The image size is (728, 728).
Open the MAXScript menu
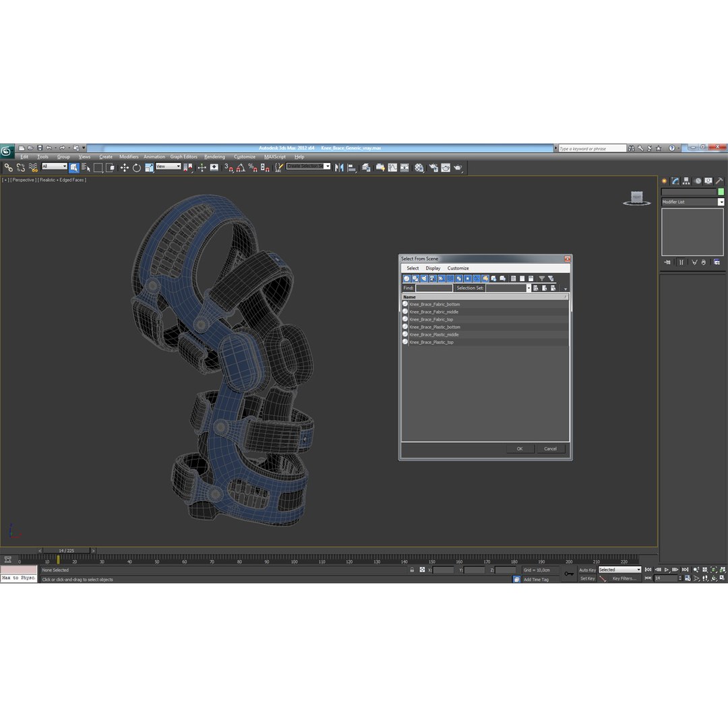(x=275, y=157)
